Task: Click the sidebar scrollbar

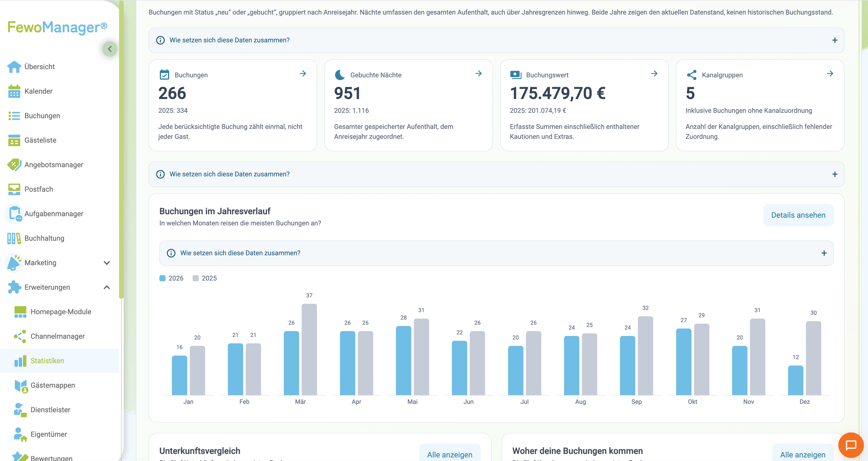Action: coord(121,149)
